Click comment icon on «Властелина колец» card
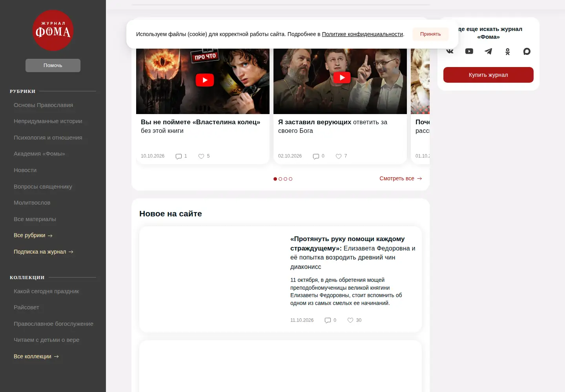The width and height of the screenshot is (565, 392). [179, 156]
